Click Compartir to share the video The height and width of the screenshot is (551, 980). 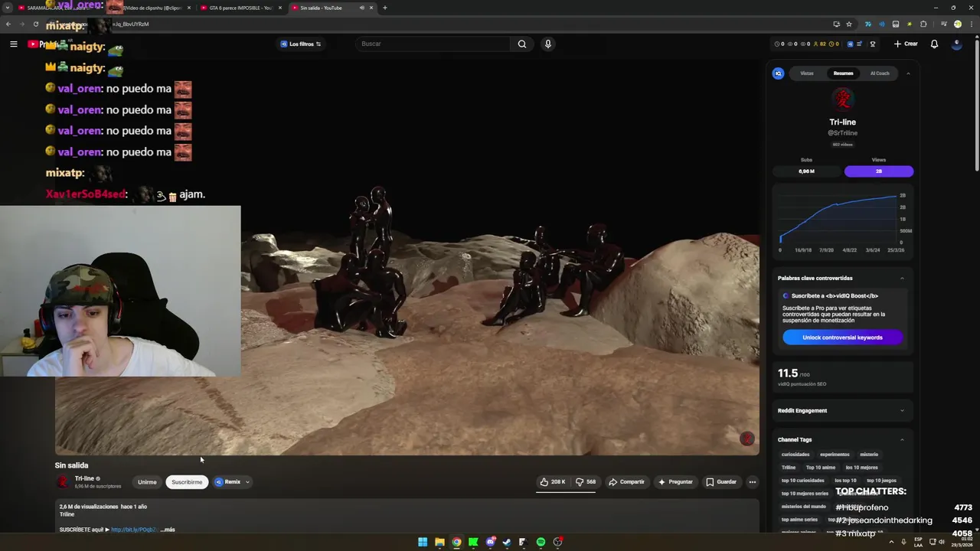626,482
